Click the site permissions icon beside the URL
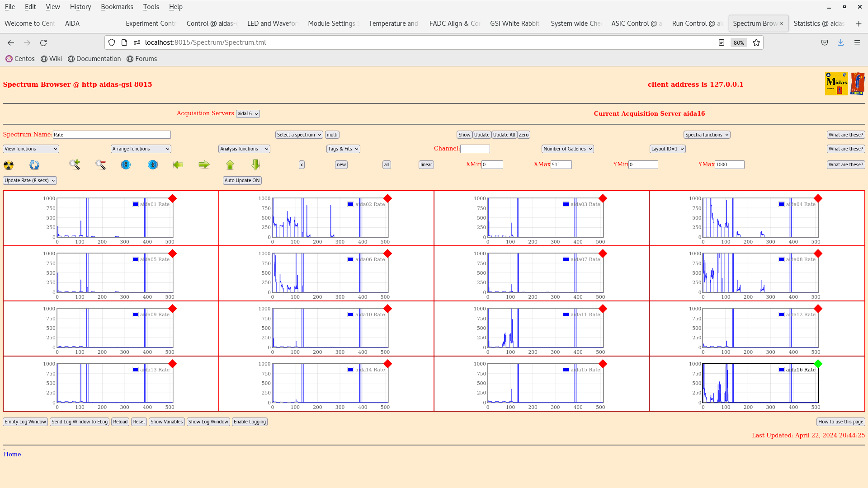 [137, 42]
